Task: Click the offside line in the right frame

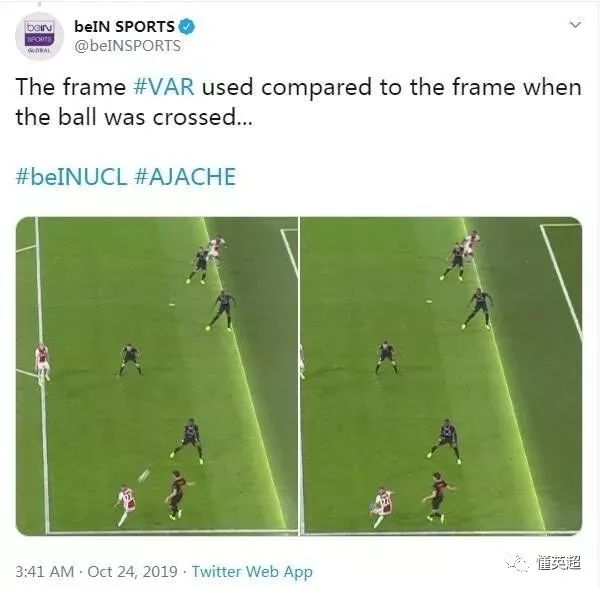Action: (502, 375)
